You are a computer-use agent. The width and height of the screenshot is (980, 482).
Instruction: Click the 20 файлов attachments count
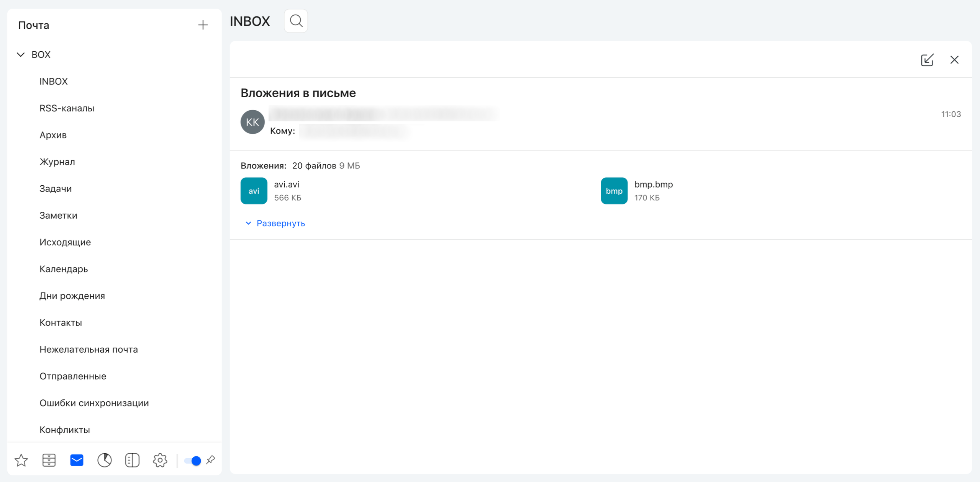tap(314, 166)
